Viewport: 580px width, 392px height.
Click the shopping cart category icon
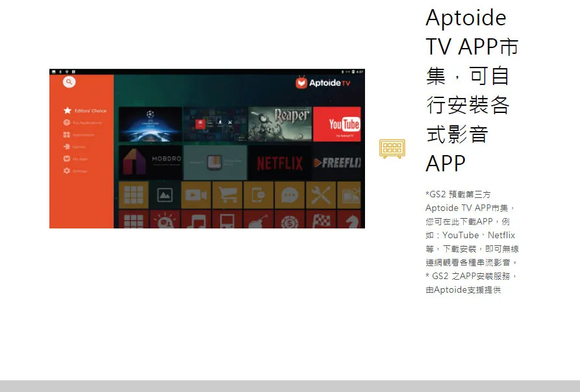pyautogui.click(x=227, y=195)
